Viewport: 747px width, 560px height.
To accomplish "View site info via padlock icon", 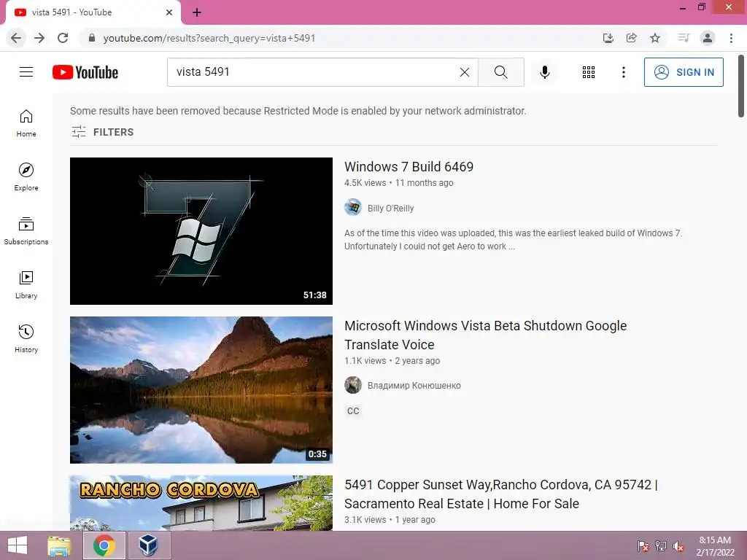I will coord(92,38).
